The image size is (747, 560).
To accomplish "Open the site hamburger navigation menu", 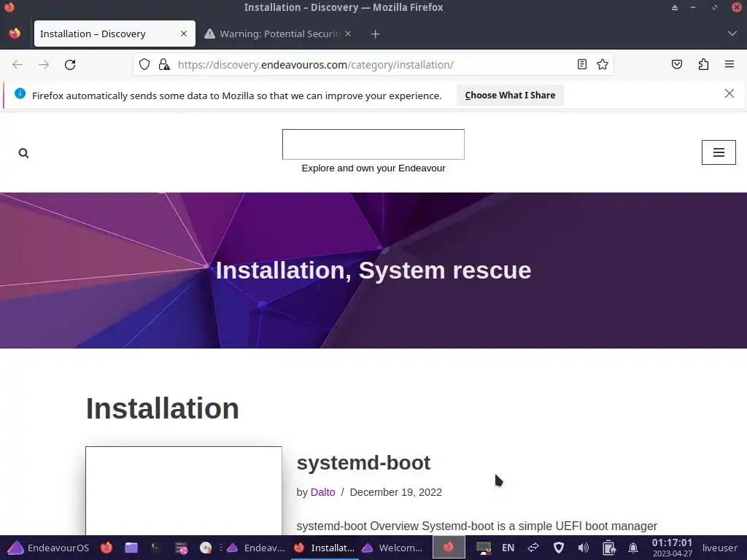I will coord(719,152).
